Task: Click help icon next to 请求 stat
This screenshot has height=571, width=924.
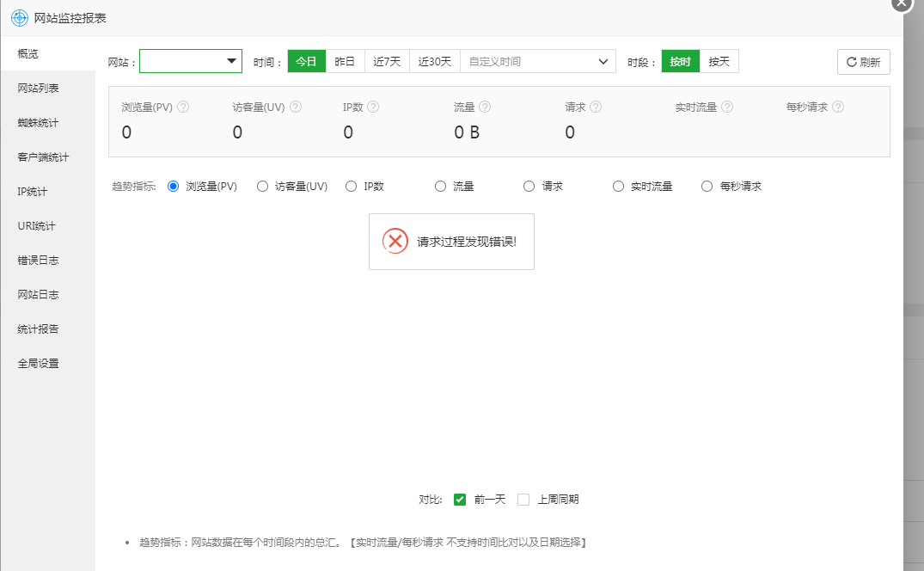Action: click(596, 107)
